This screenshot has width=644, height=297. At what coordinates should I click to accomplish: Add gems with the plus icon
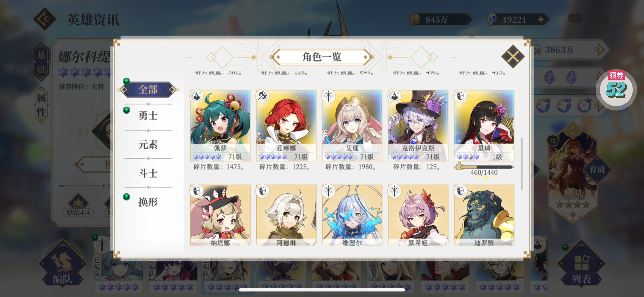tap(541, 19)
